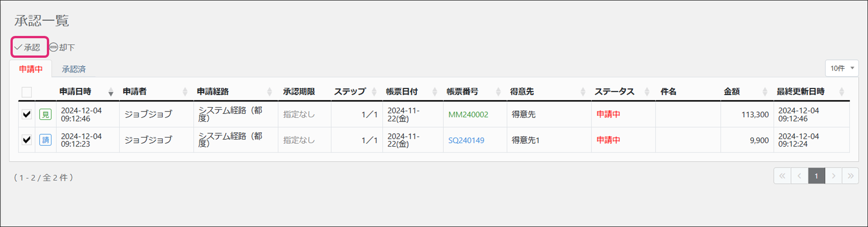Jump to the last page arrow
This screenshot has width=868, height=227.
850,176
